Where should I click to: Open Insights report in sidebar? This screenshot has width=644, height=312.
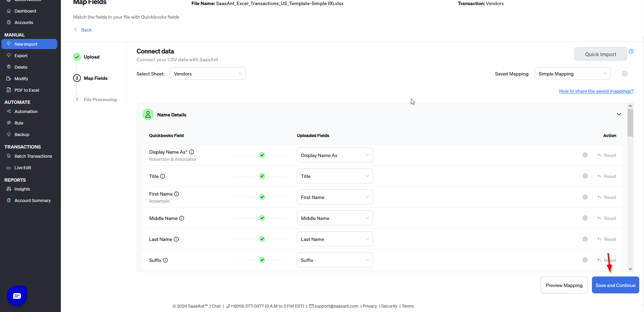[x=22, y=189]
